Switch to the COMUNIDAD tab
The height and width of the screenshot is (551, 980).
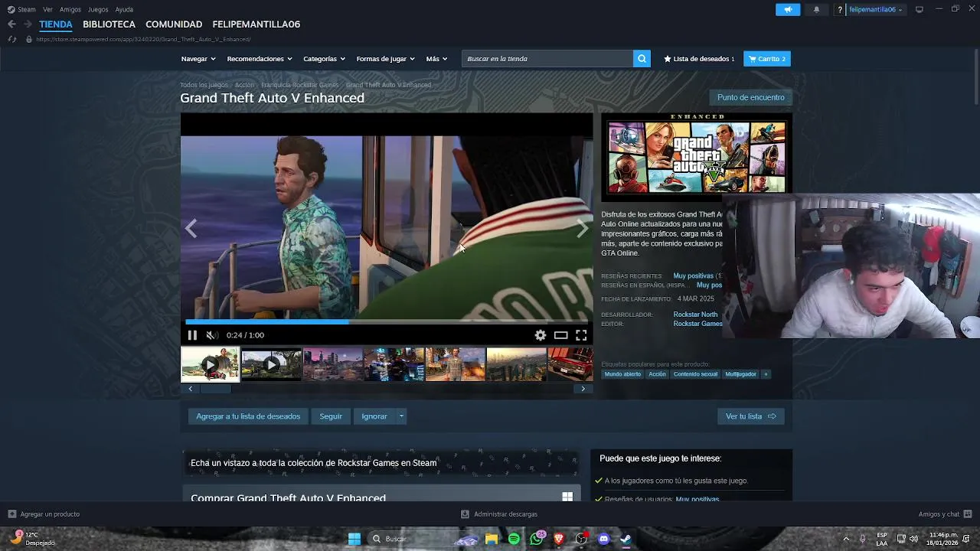[x=174, y=24]
